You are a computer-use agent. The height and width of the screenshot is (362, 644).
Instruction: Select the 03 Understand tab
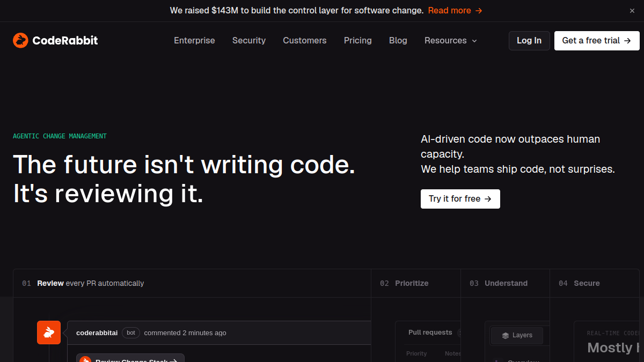(x=505, y=283)
